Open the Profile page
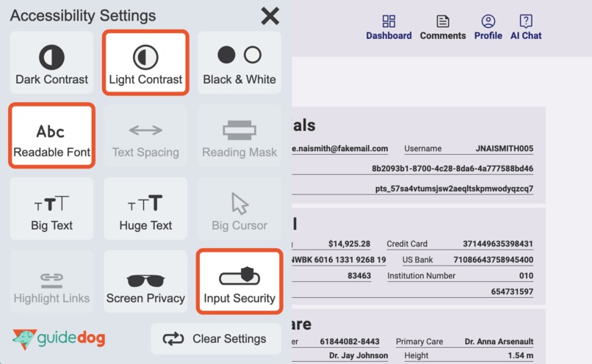 (x=488, y=28)
